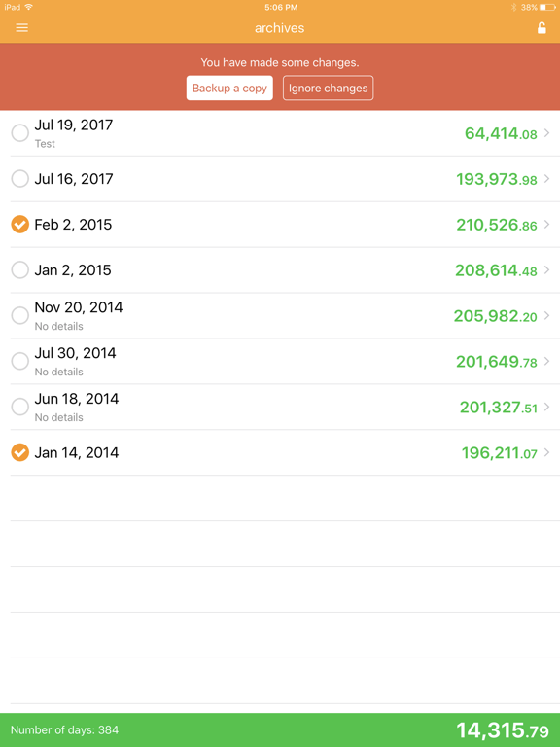Choose Ignore changes button
560x747 pixels.
click(328, 89)
